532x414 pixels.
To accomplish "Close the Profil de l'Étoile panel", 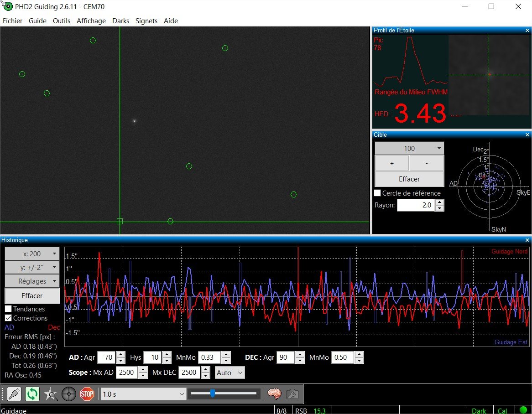I will pyautogui.click(x=527, y=31).
